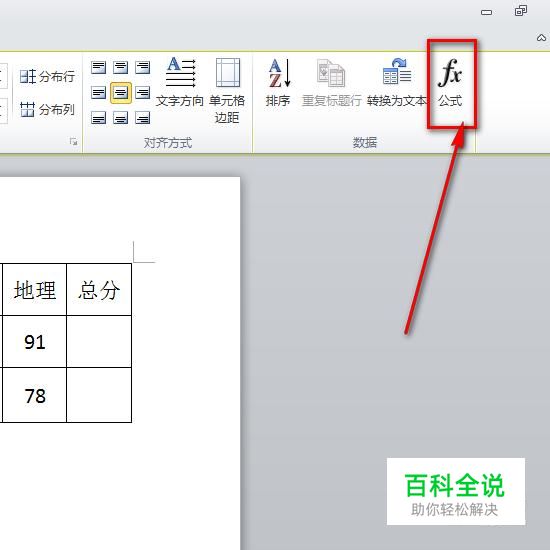Open the Sort (排序) tool
This screenshot has height=550, width=550.
[x=278, y=83]
